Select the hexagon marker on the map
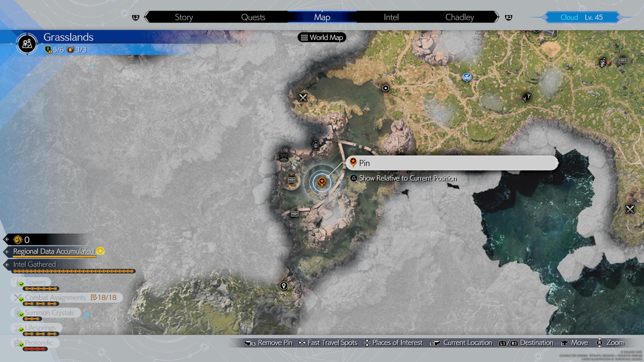The width and height of the screenshot is (644, 362). [386, 88]
